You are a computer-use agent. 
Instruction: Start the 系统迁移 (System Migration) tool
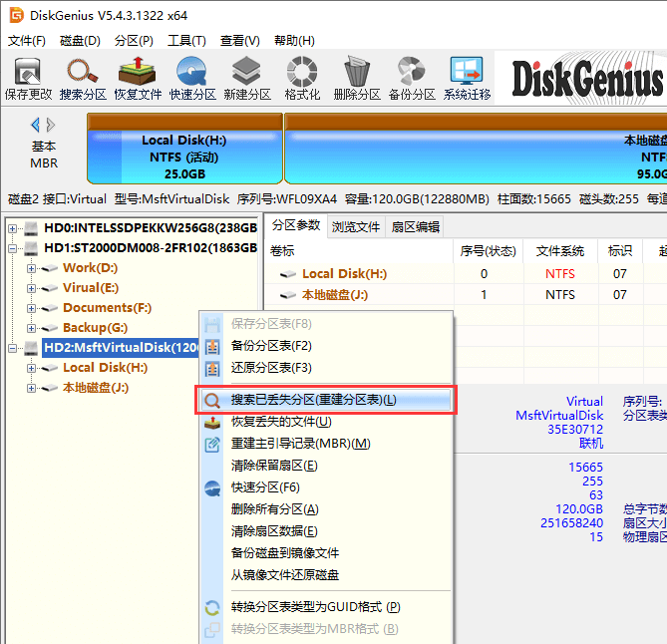(467, 78)
